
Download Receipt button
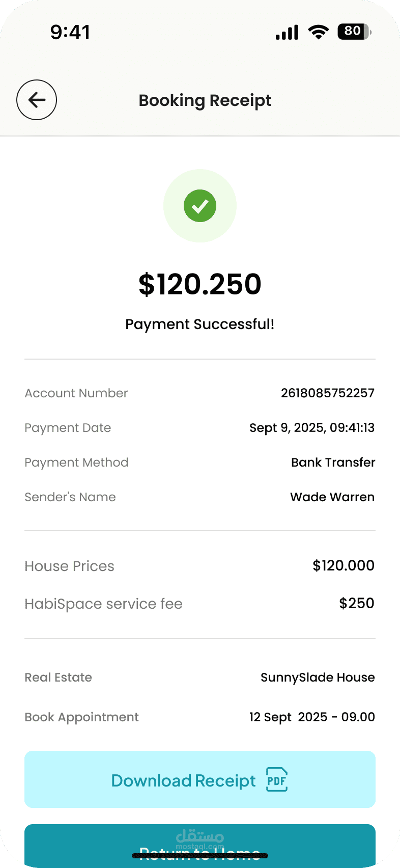(200, 779)
